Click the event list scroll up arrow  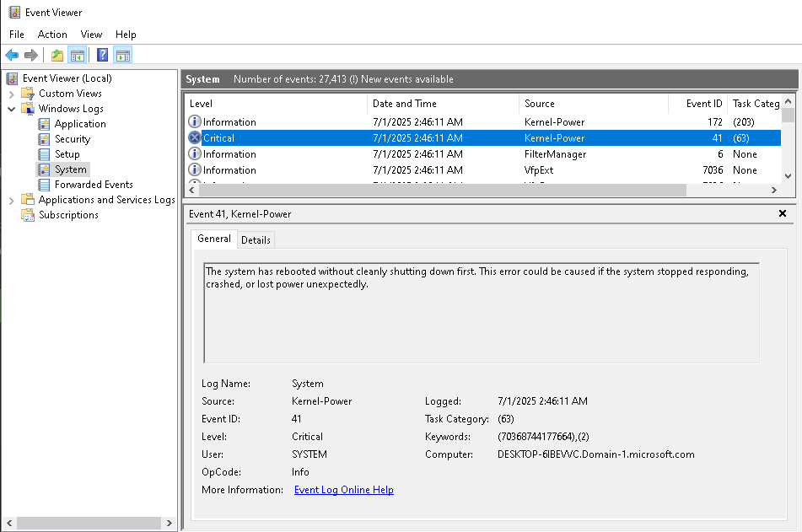pos(789,101)
